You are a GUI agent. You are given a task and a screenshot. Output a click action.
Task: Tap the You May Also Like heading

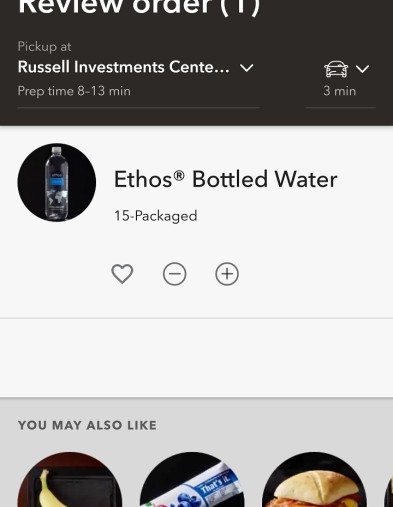pyautogui.click(x=87, y=425)
